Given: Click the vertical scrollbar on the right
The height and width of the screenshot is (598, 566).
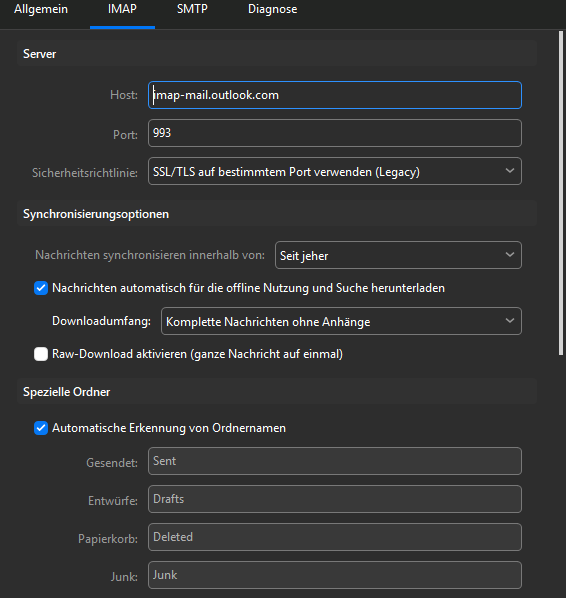Looking at the screenshot, I should pos(561,193).
